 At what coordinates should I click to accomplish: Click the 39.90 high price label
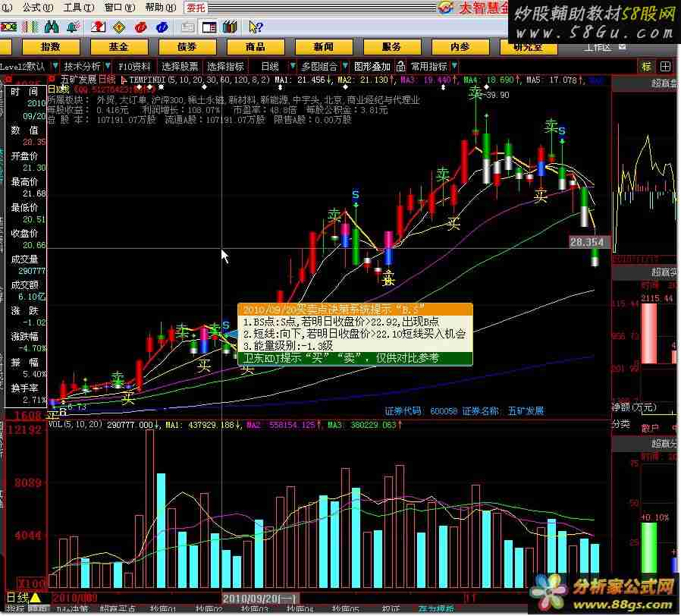pos(498,95)
